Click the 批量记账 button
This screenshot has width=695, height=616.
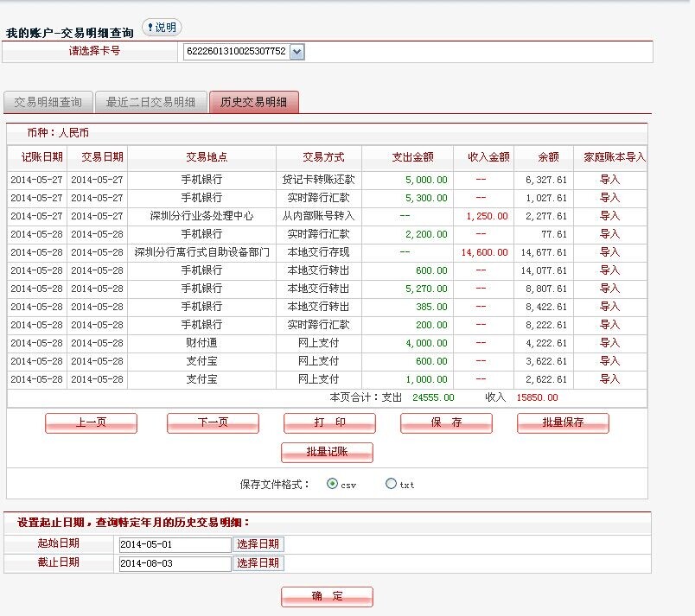pyautogui.click(x=327, y=452)
